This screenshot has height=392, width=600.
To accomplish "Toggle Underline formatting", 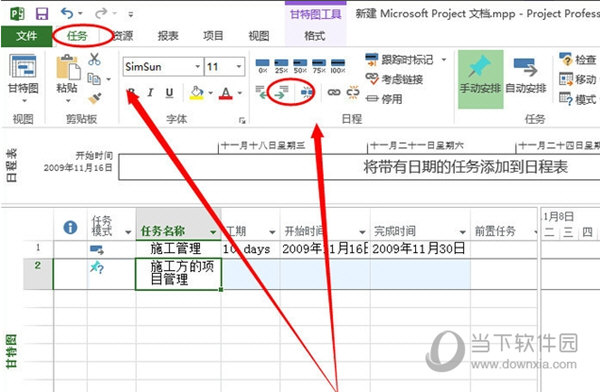I will 169,93.
